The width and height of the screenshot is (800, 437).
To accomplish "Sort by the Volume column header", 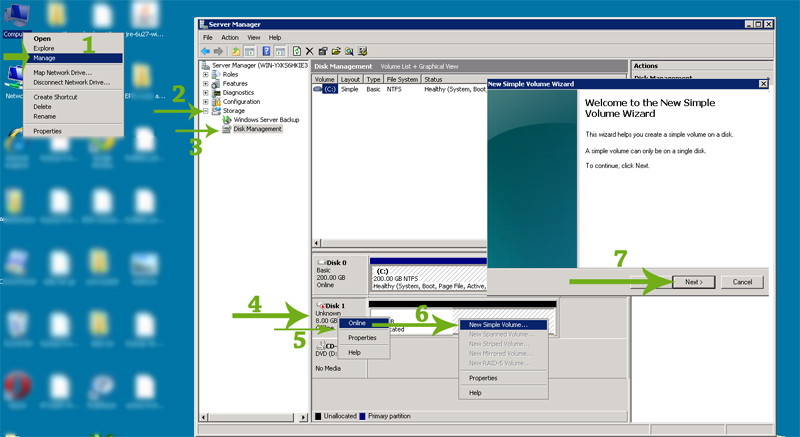I will pos(324,80).
